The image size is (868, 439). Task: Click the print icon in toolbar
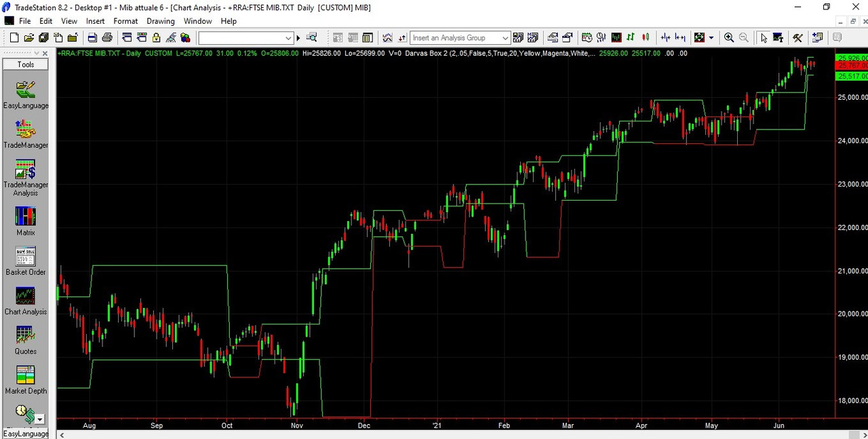click(x=107, y=38)
